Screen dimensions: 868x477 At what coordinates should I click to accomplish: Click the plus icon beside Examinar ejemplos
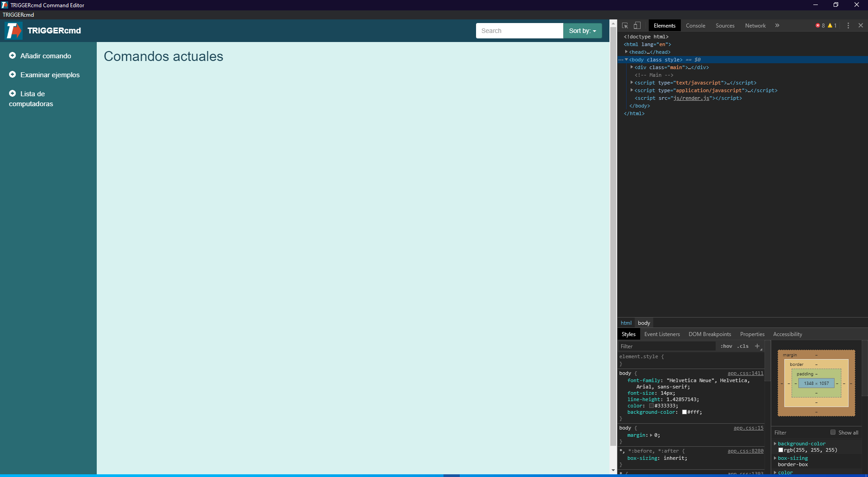click(x=13, y=74)
